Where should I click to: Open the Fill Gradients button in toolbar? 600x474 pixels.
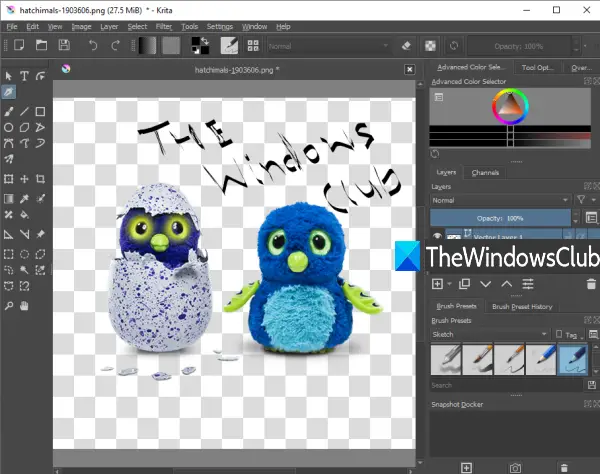pos(147,46)
